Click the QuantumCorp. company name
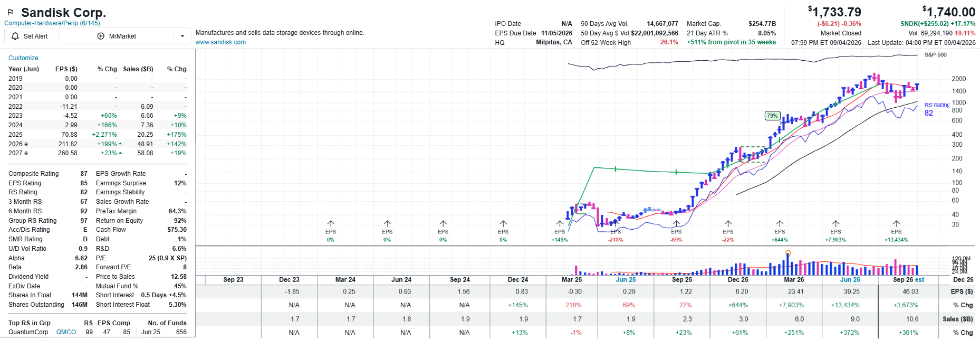Viewport: 980px width, 339px height. click(29, 332)
